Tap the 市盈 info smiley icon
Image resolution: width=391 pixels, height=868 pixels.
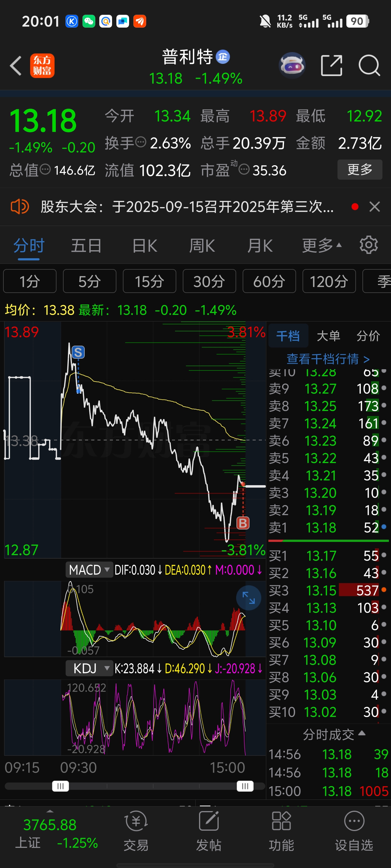click(244, 169)
